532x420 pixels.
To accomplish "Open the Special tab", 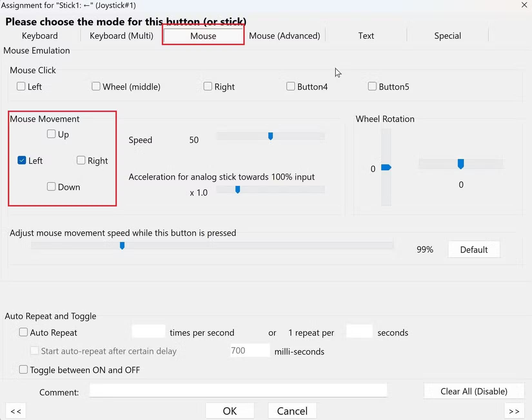I will [x=448, y=35].
